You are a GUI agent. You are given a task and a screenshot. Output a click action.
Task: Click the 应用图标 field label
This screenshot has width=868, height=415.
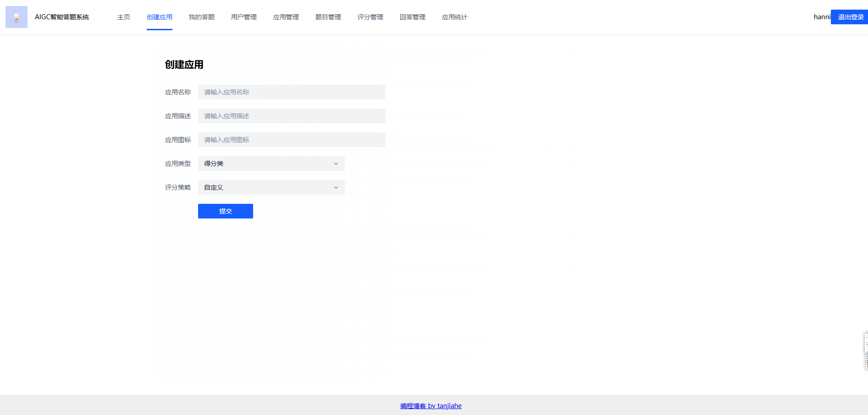click(x=178, y=140)
